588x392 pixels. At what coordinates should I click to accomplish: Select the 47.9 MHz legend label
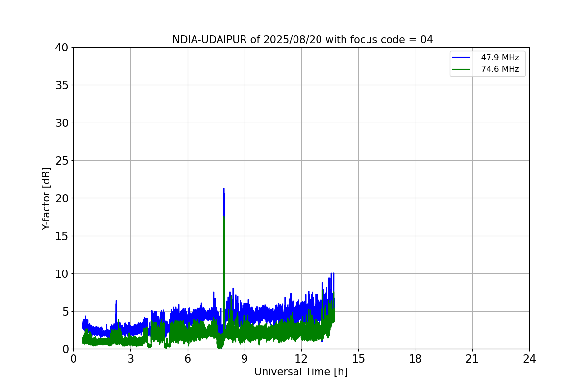tap(500, 58)
